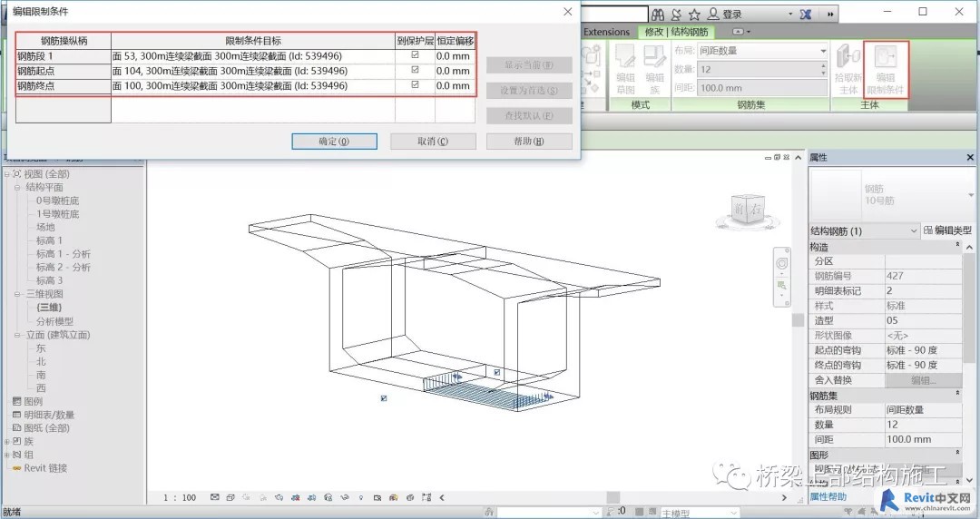Click the 明细表标记 value field showing 2
The width and height of the screenshot is (980, 519).
pos(923,290)
